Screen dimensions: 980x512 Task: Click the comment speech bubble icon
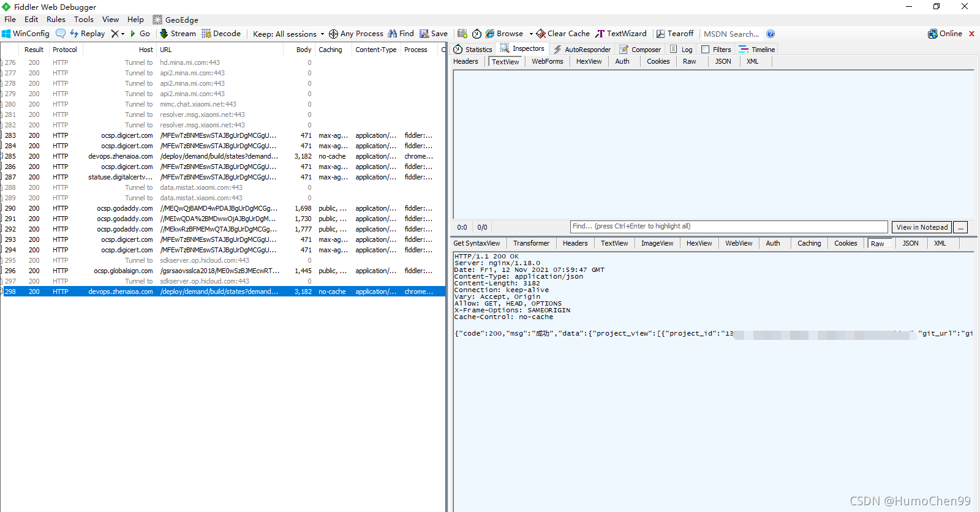tap(61, 34)
